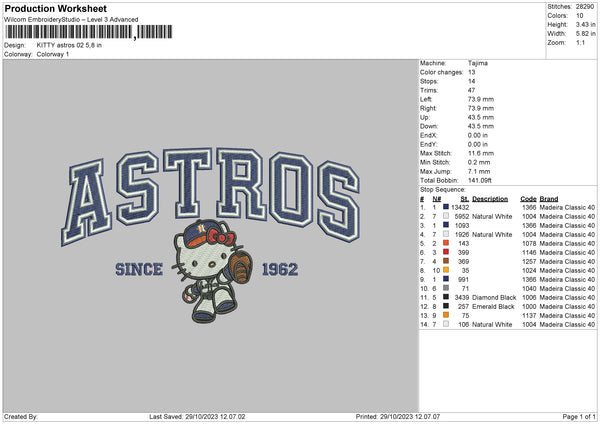600x424 pixels.
Task: Pick the red swatch in stop row 6
Action: click(446, 252)
